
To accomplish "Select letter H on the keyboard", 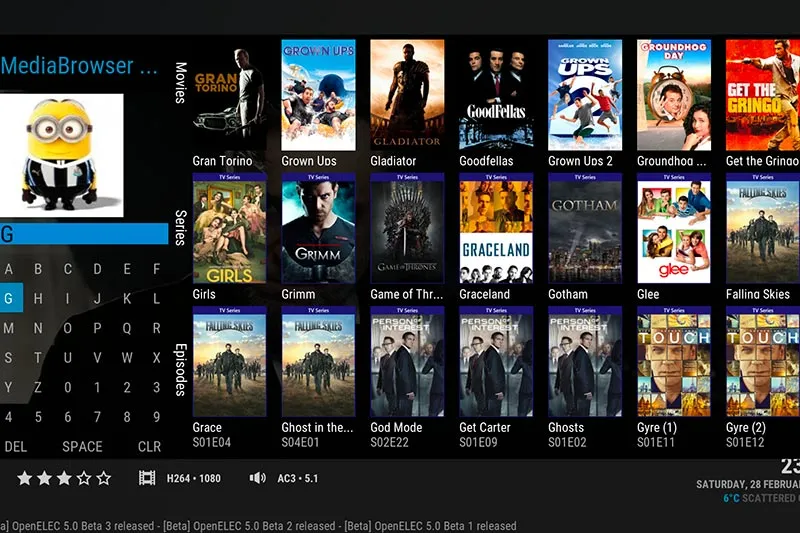I will tap(38, 298).
